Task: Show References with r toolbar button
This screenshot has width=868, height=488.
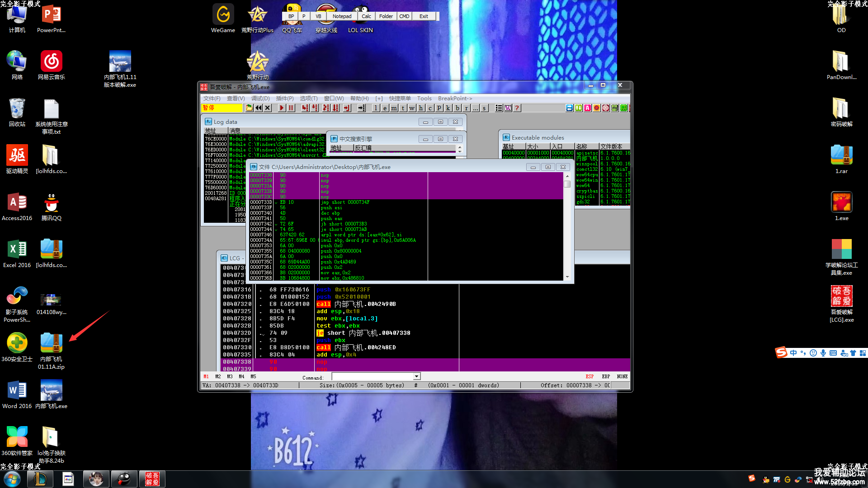Action: tap(466, 108)
